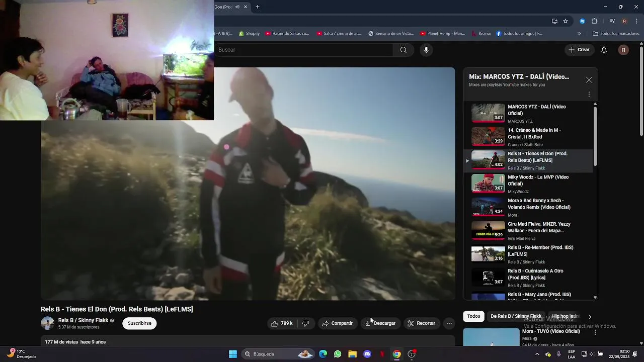
Task: Click the YouTube page vertical scrollbar
Action: pyautogui.click(x=641, y=90)
